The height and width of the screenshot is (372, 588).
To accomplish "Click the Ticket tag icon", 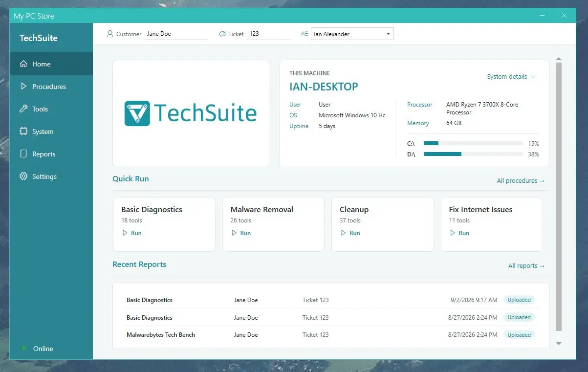I will click(x=222, y=34).
